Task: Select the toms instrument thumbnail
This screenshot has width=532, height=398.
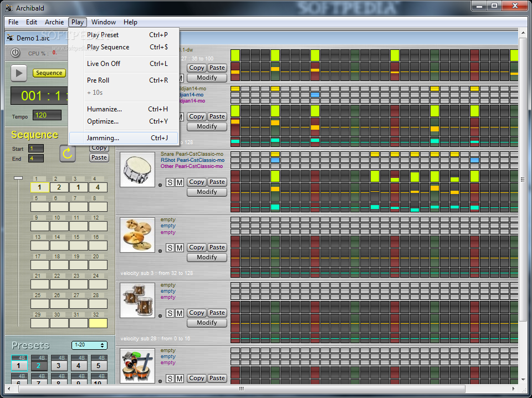Action: 137,300
